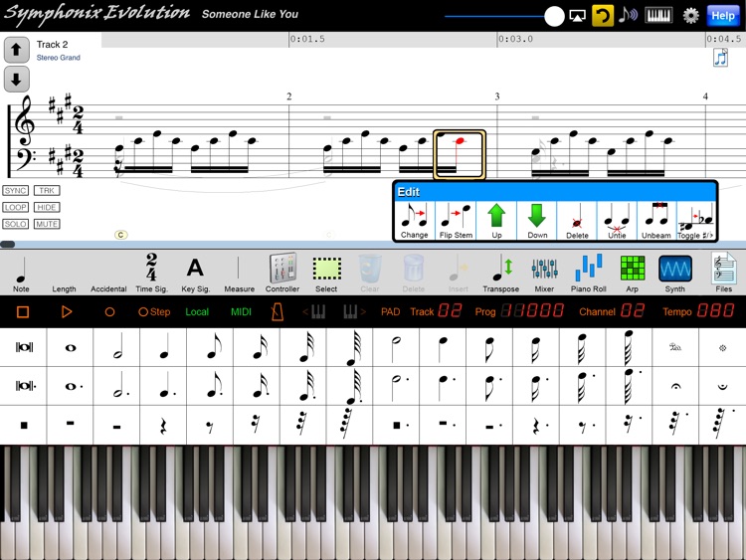The width and height of the screenshot is (746, 560).
Task: Open the Mixer
Action: pos(544,274)
